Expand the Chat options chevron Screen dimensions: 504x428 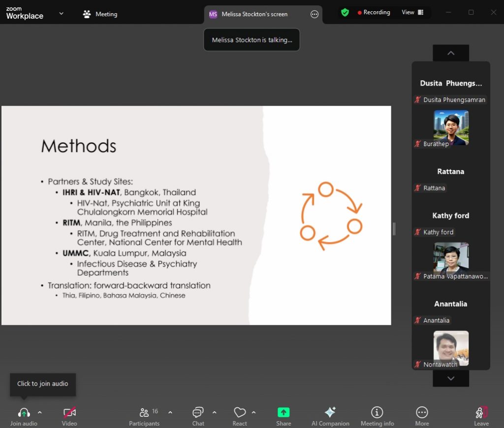pyautogui.click(x=214, y=412)
